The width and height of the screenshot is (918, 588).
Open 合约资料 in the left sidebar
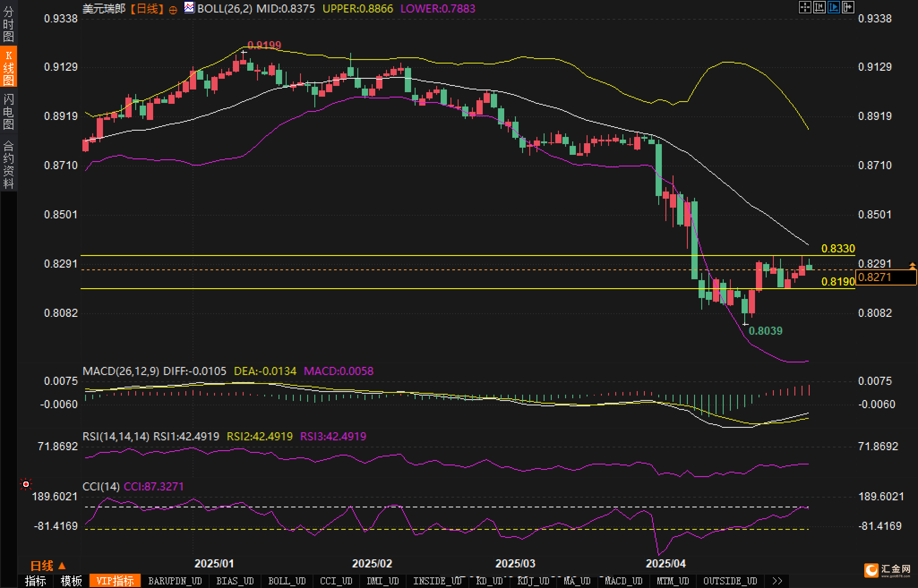point(9,164)
